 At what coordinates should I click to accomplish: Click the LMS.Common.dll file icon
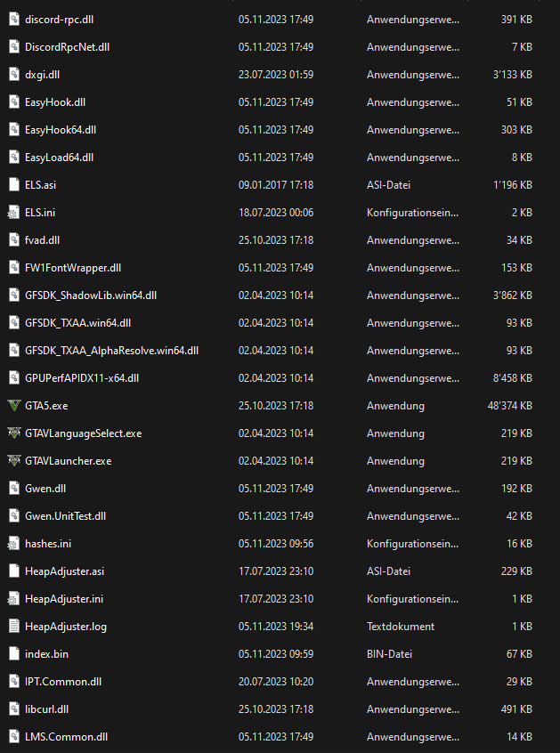(x=14, y=737)
